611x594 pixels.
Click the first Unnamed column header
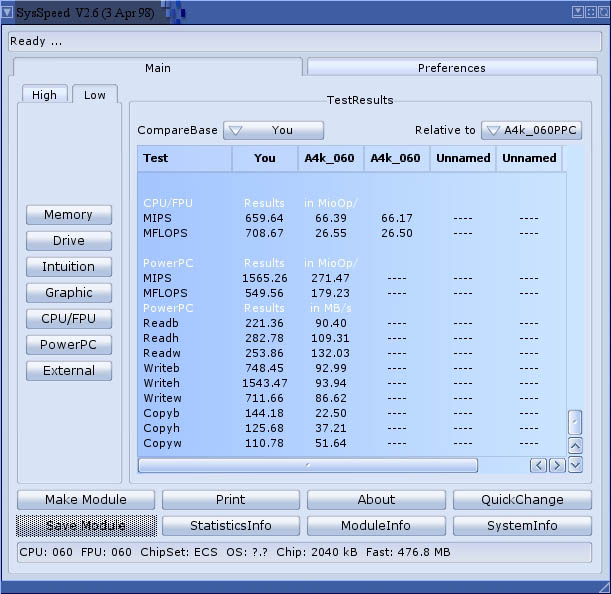coord(463,158)
